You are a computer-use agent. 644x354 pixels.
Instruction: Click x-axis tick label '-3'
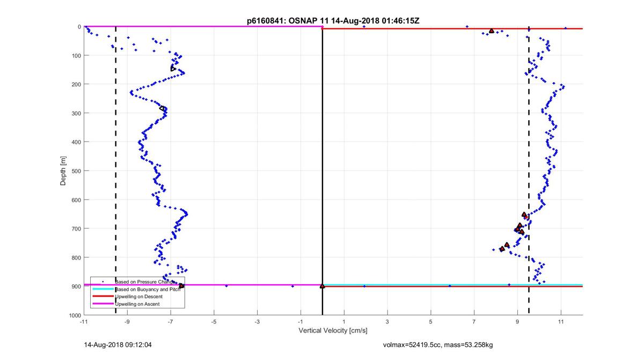coord(258,322)
